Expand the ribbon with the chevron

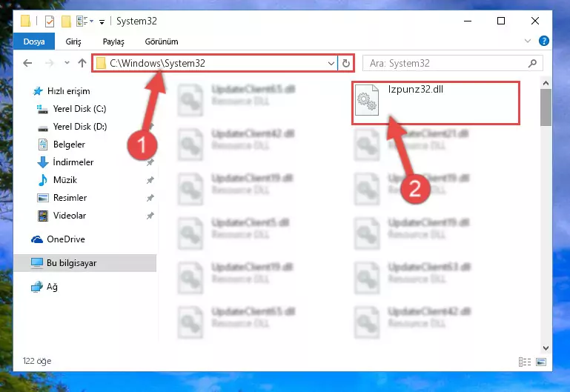528,41
